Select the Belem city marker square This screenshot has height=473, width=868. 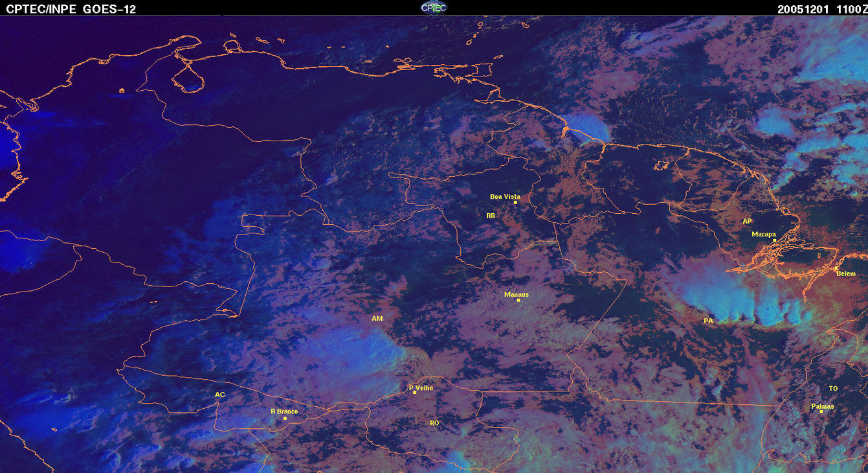836,268
